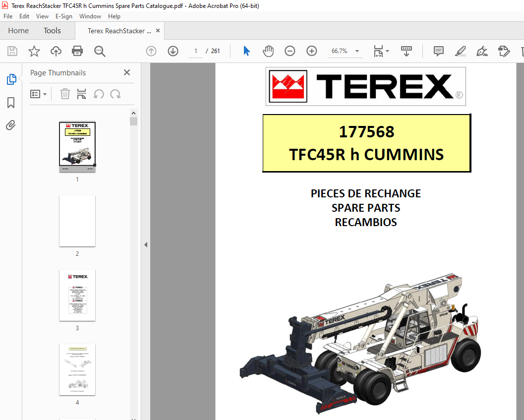Select the Terex ReachStacker document tab

pos(119,31)
